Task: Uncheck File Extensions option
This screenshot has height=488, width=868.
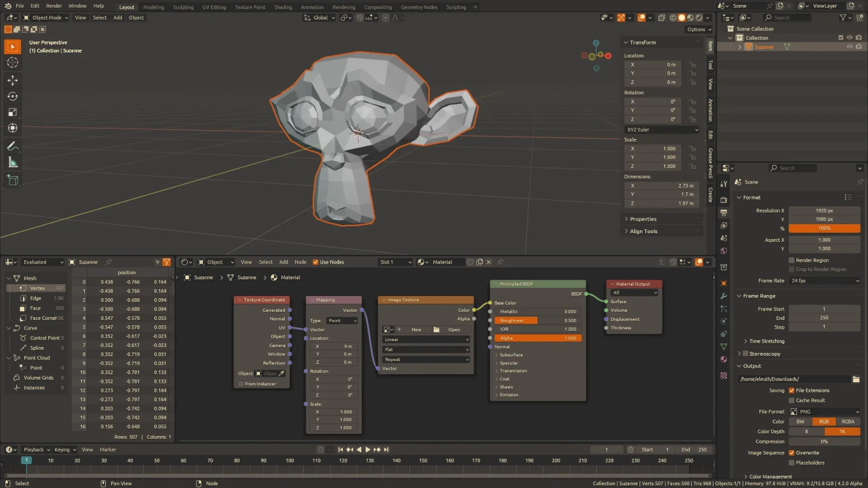Action: (x=792, y=390)
